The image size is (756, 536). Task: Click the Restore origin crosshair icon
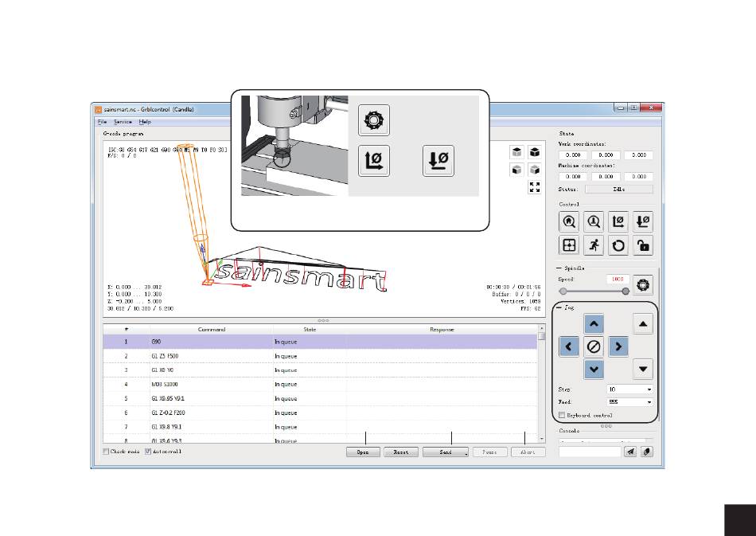point(569,245)
